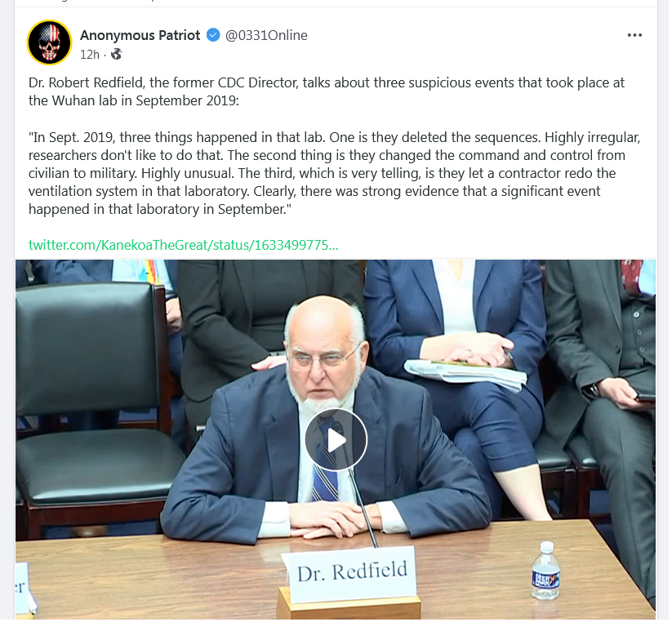Click the blue verified checkmark badge

(x=213, y=35)
